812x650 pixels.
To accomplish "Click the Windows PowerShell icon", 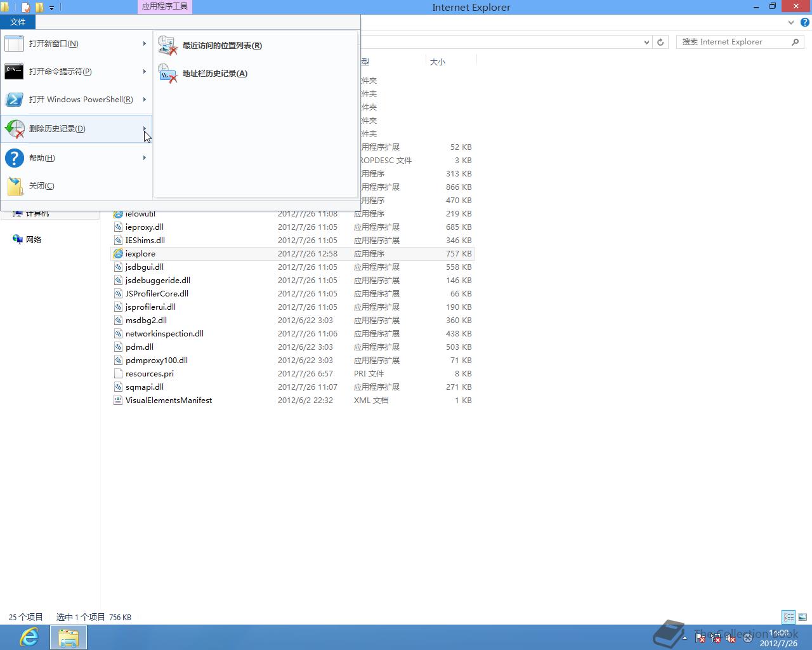I will (x=14, y=100).
